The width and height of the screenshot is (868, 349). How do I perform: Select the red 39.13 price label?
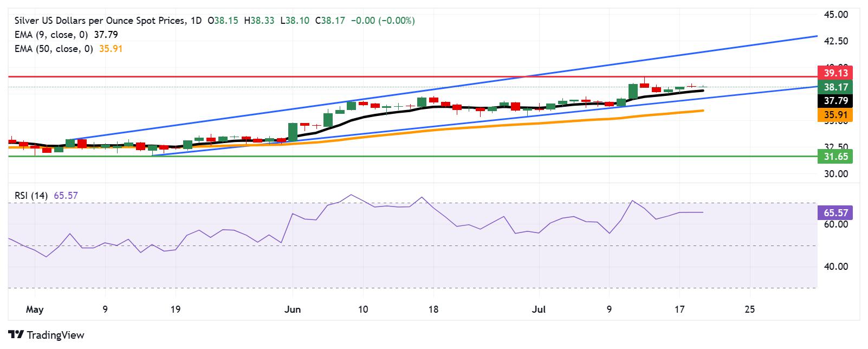[835, 73]
